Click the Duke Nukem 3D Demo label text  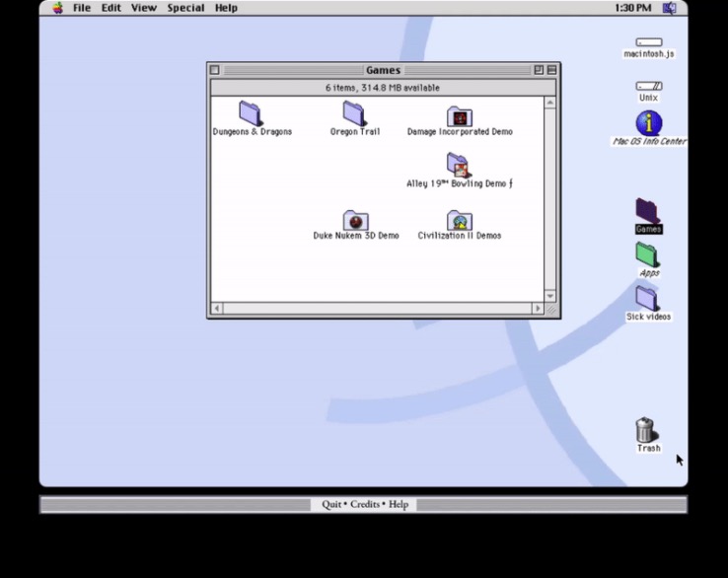point(356,236)
